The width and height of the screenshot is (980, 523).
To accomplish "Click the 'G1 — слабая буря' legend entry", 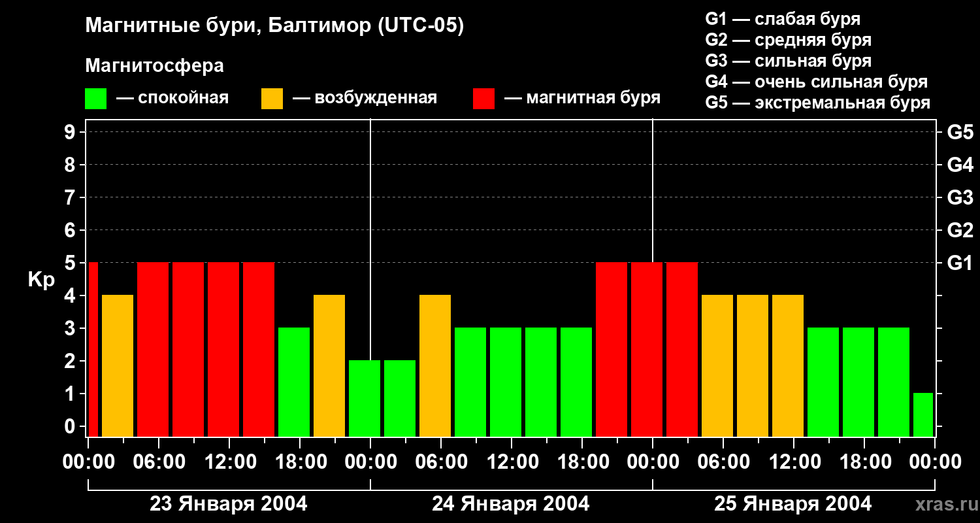I will pyautogui.click(x=783, y=19).
